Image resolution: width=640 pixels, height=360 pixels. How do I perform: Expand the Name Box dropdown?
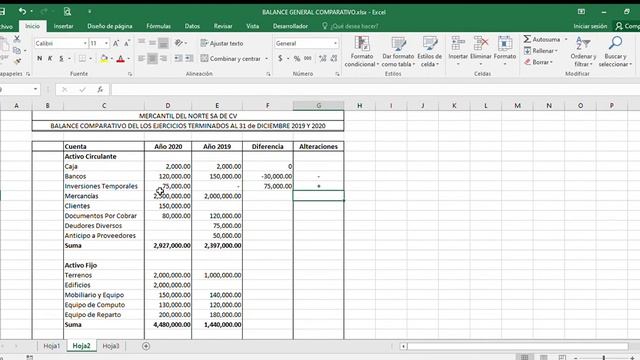pyautogui.click(x=36, y=89)
